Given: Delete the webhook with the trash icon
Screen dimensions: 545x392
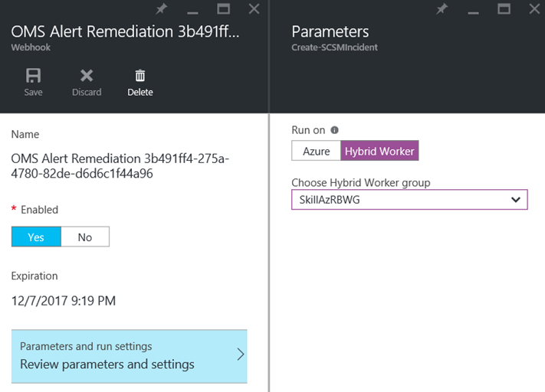Looking at the screenshot, I should pyautogui.click(x=140, y=77).
